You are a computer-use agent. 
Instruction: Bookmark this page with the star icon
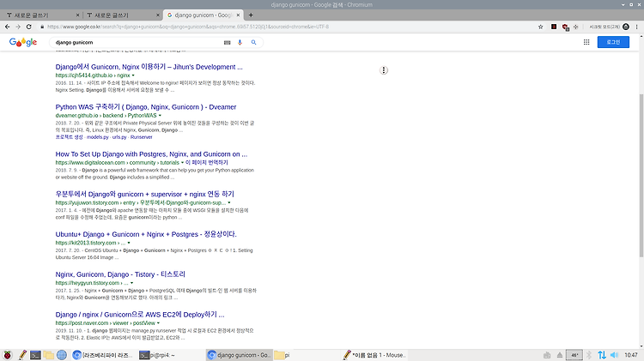(540, 27)
